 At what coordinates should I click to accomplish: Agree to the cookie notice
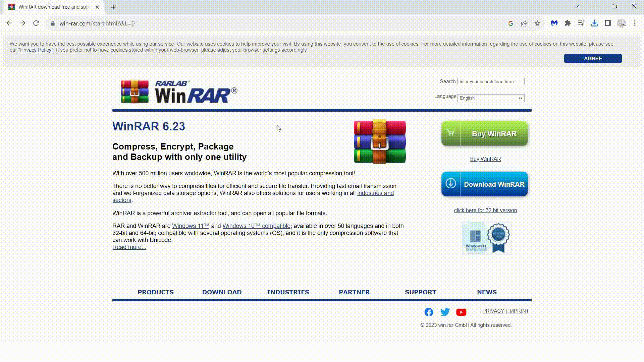593,58
